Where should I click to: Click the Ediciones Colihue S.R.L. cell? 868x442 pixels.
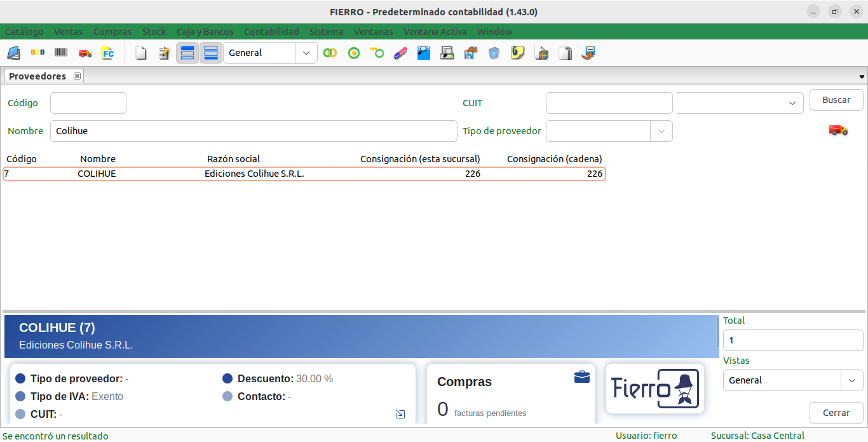click(254, 174)
